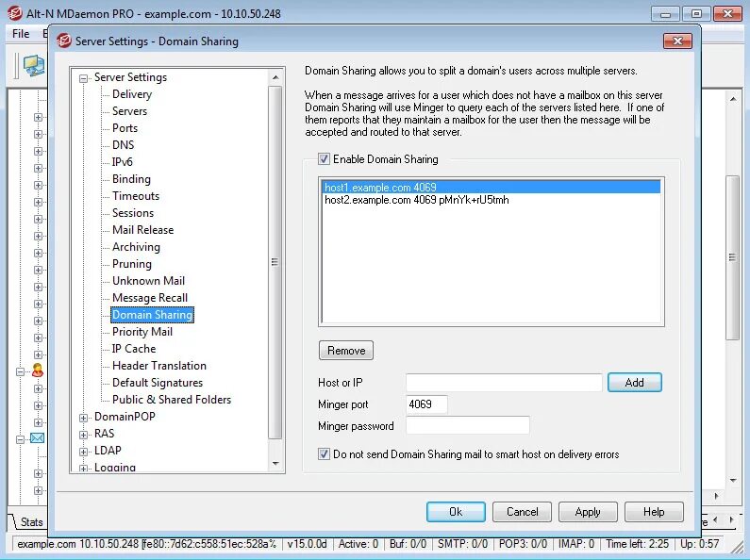The height and width of the screenshot is (560, 750).
Task: Expand the DomainPOP tree node
Action: (x=83, y=418)
